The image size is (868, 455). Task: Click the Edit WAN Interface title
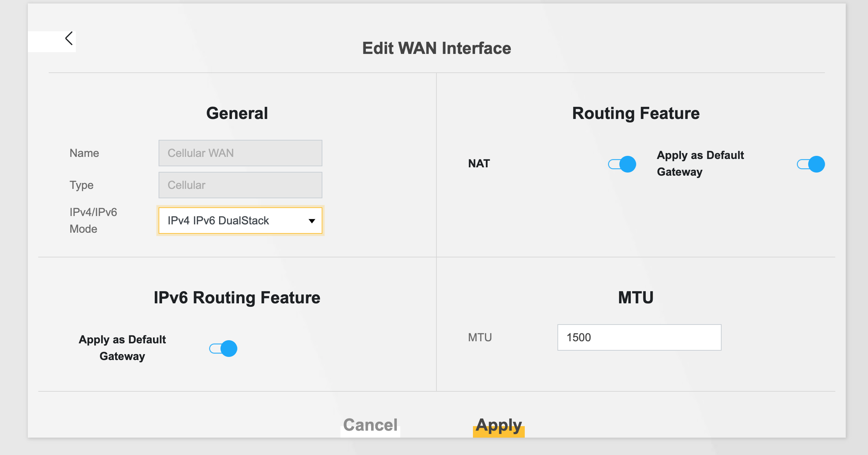pyautogui.click(x=436, y=48)
